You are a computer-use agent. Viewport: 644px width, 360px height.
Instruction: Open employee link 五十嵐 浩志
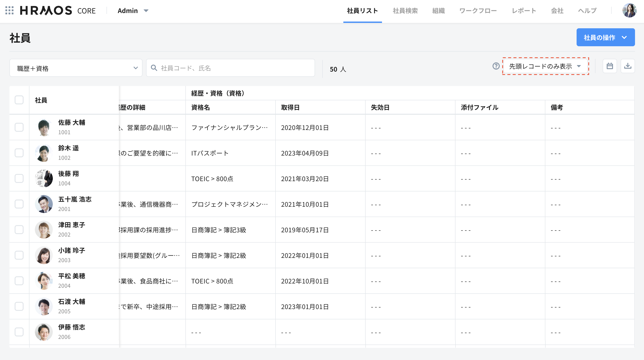tap(75, 199)
